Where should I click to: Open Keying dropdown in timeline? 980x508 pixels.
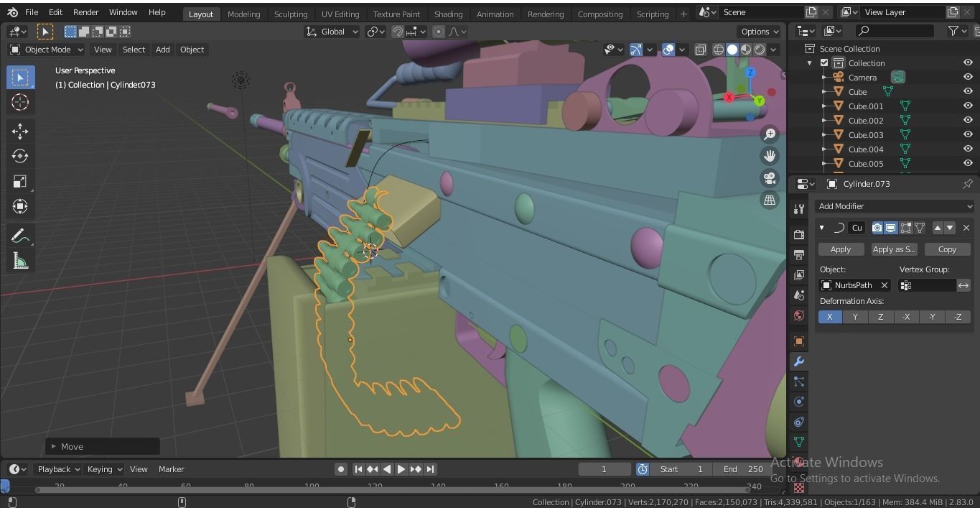tap(105, 469)
